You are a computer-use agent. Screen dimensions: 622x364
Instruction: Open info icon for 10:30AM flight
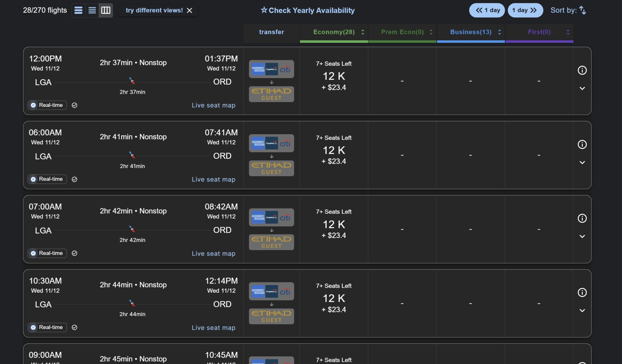[x=582, y=293]
